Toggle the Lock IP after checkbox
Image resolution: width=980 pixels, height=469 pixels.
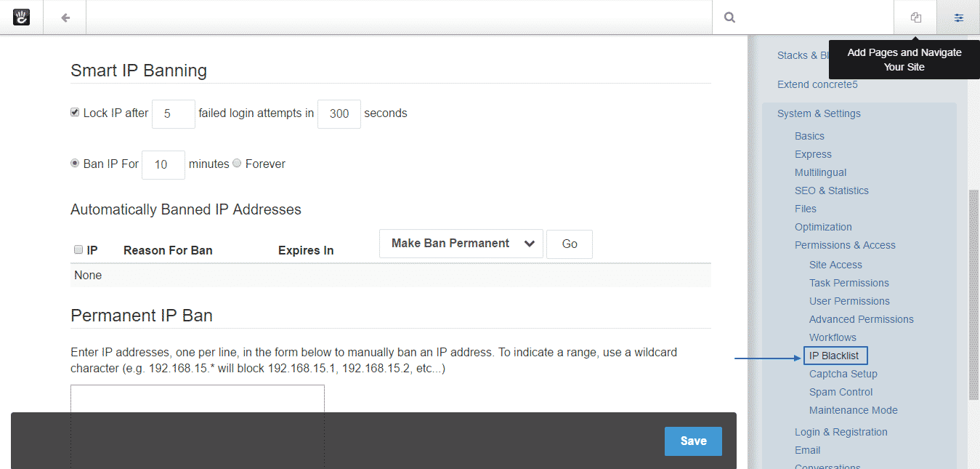click(74, 112)
